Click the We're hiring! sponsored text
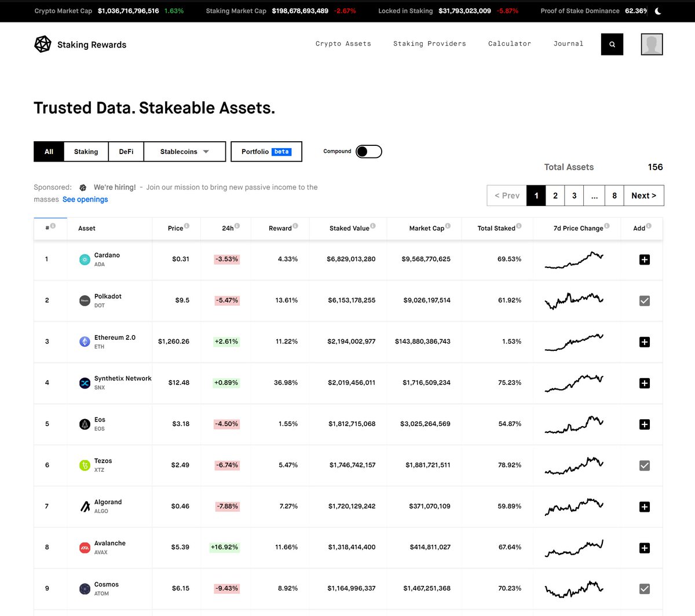Viewport: 695px width, 616px height. coord(115,188)
